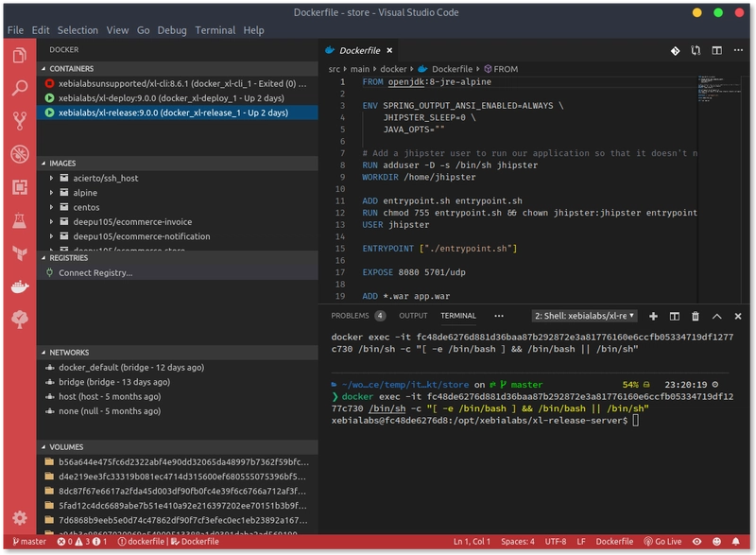This screenshot has width=756, height=555.
Task: Open the Debug menu
Action: point(172,30)
